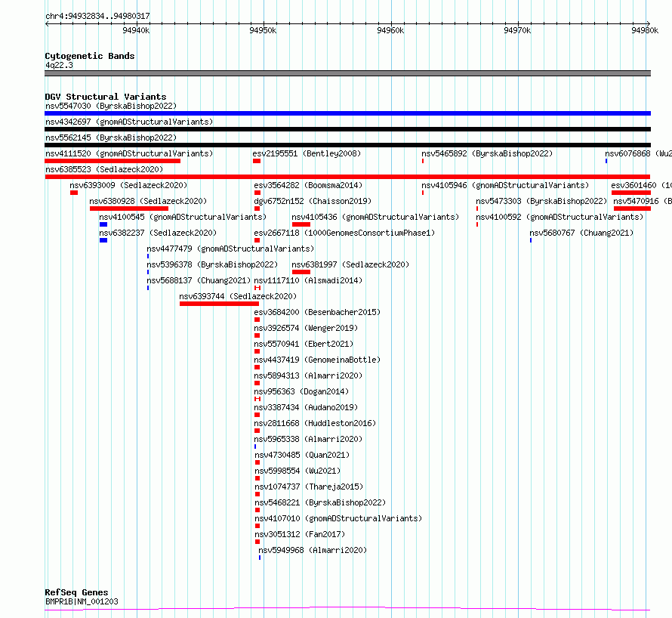The height and width of the screenshot is (618, 672).
Task: Click the nsv5562145 (ByrskaBishop2022) label
Action: [111, 138]
